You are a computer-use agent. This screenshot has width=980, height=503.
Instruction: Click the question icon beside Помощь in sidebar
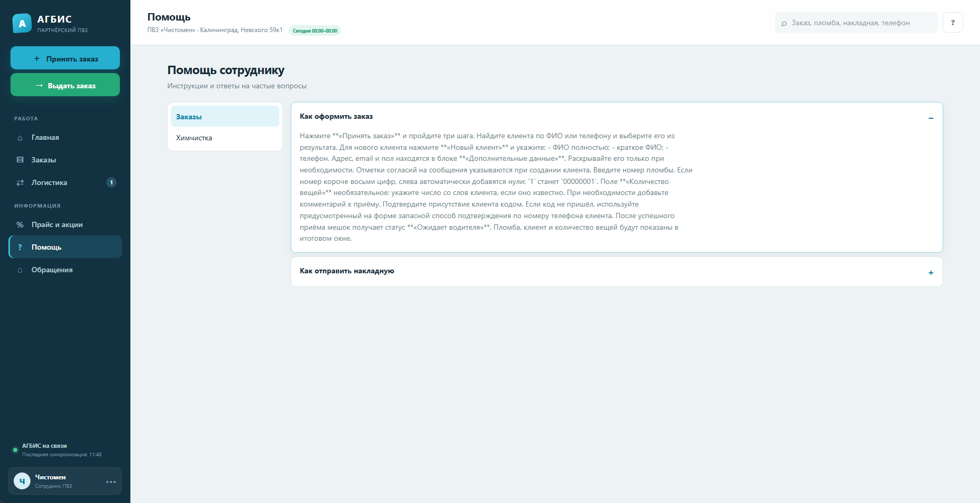point(20,247)
